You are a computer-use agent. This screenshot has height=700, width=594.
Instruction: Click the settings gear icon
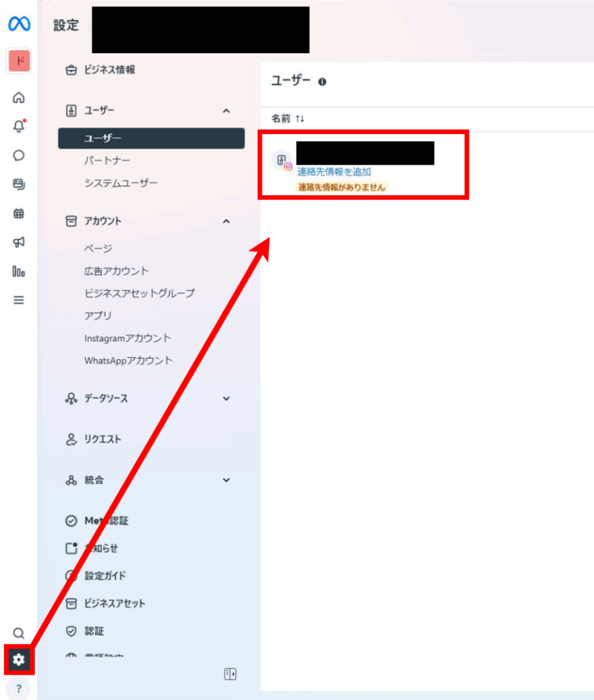tap(18, 660)
